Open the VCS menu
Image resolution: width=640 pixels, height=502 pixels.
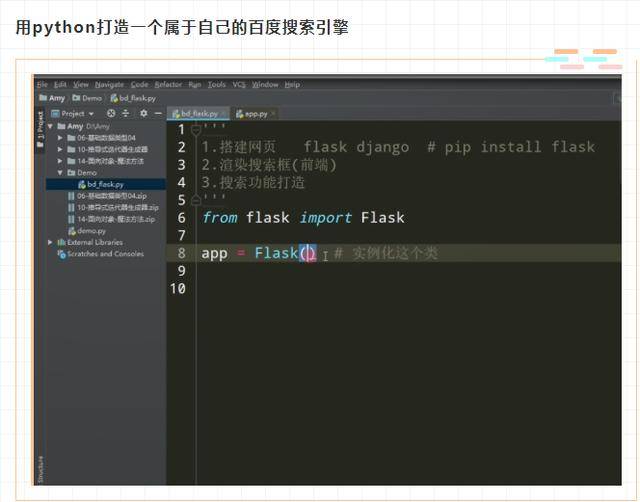click(239, 84)
